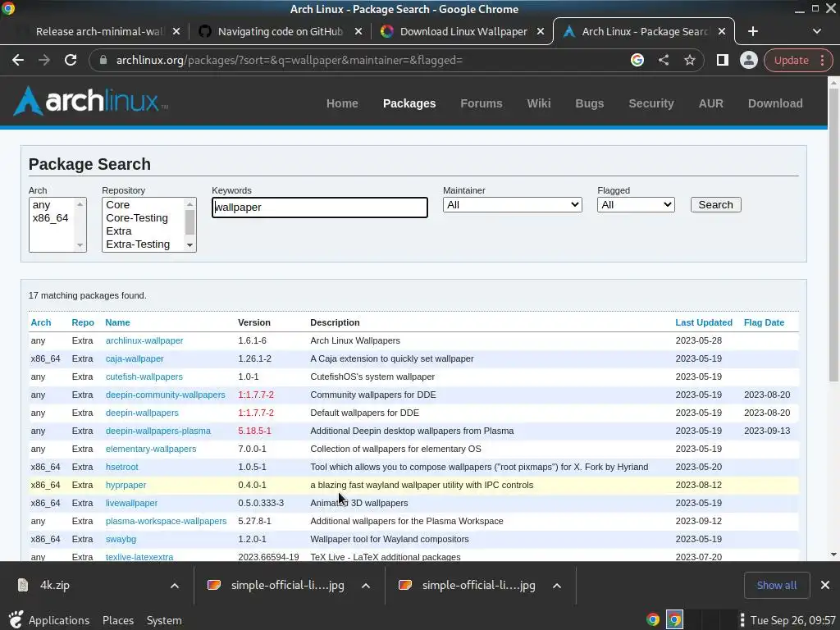
Task: Open the GNOME foot Applications icon
Action: click(16, 620)
